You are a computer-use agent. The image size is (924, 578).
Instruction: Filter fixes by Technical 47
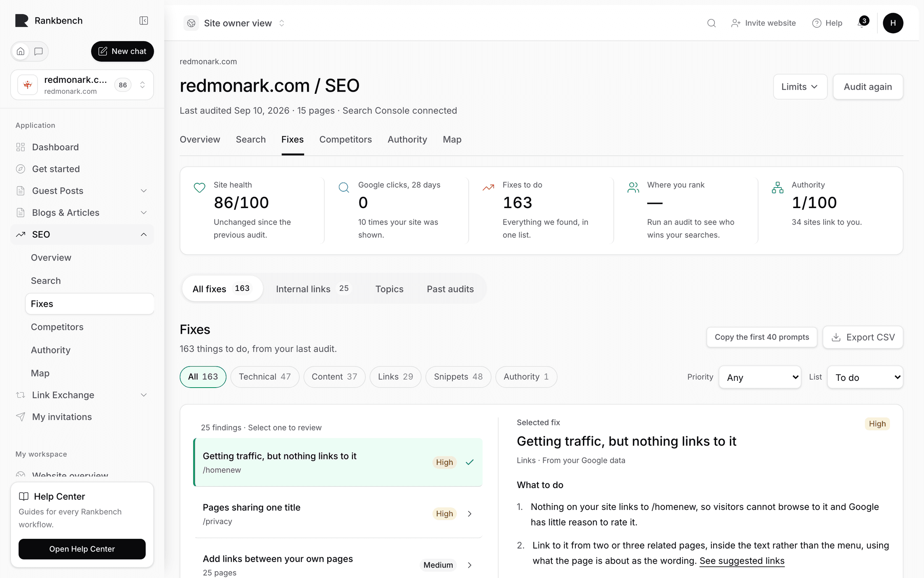tap(265, 377)
